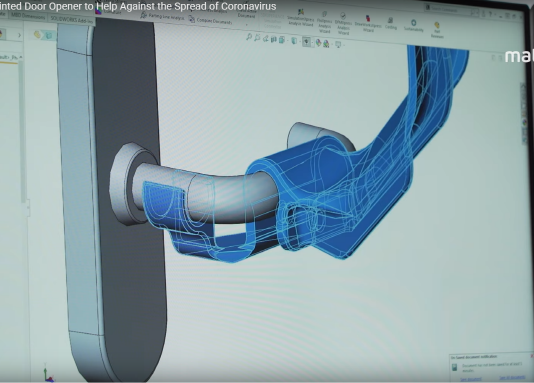Screen dimensions: 534x383
Task: Run the DFMXpress Analysis Wizard
Action: (x=343, y=24)
